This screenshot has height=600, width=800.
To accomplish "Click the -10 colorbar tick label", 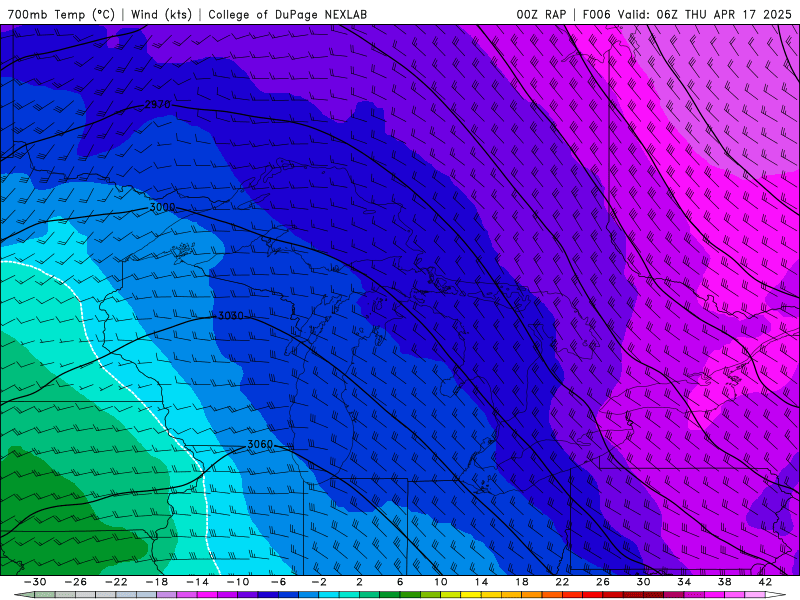I will pyautogui.click(x=238, y=582).
